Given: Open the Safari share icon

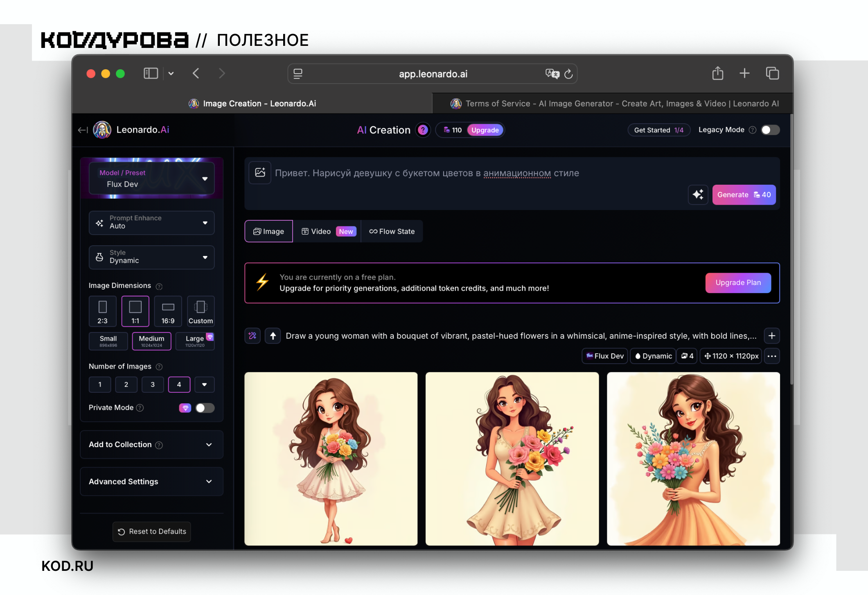Looking at the screenshot, I should pyautogui.click(x=718, y=73).
